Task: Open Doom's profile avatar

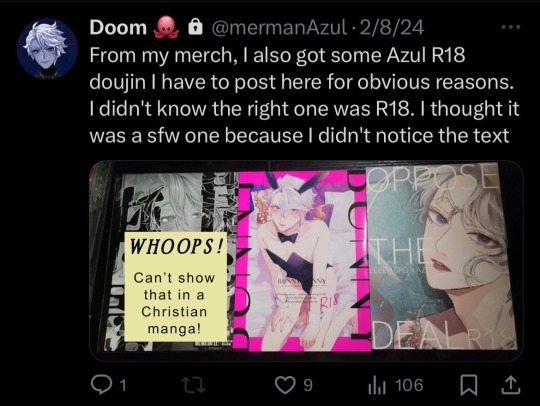Action: (47, 49)
